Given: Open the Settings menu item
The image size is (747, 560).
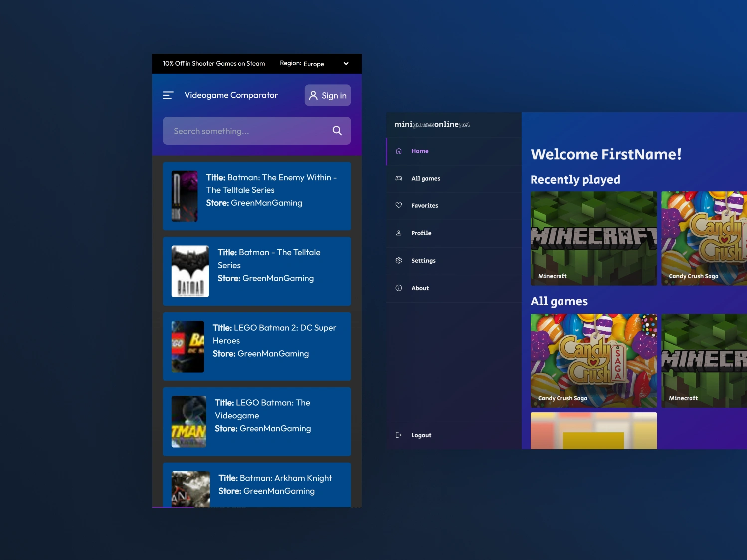Looking at the screenshot, I should tap(454, 261).
